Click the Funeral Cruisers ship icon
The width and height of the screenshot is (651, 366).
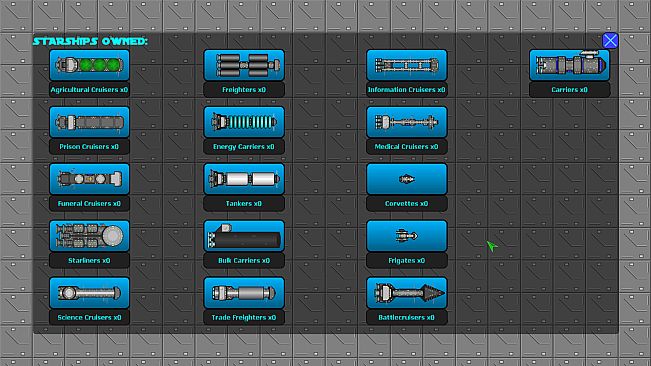click(x=89, y=179)
